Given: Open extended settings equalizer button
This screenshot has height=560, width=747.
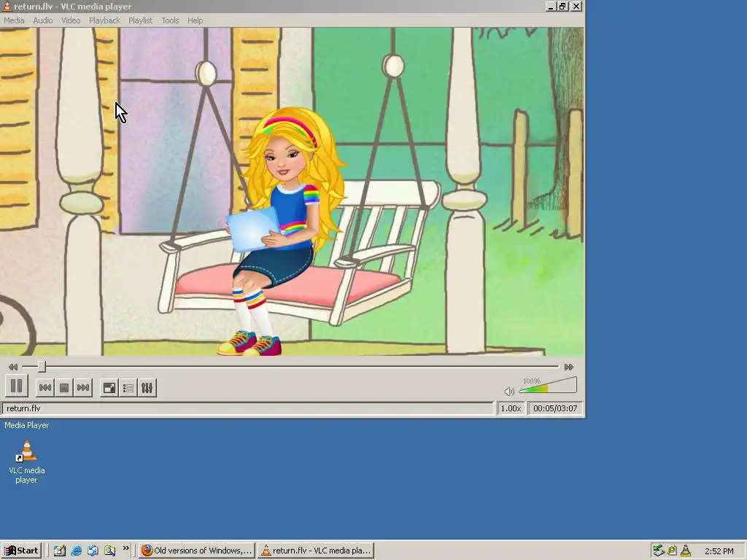Looking at the screenshot, I should [x=147, y=388].
